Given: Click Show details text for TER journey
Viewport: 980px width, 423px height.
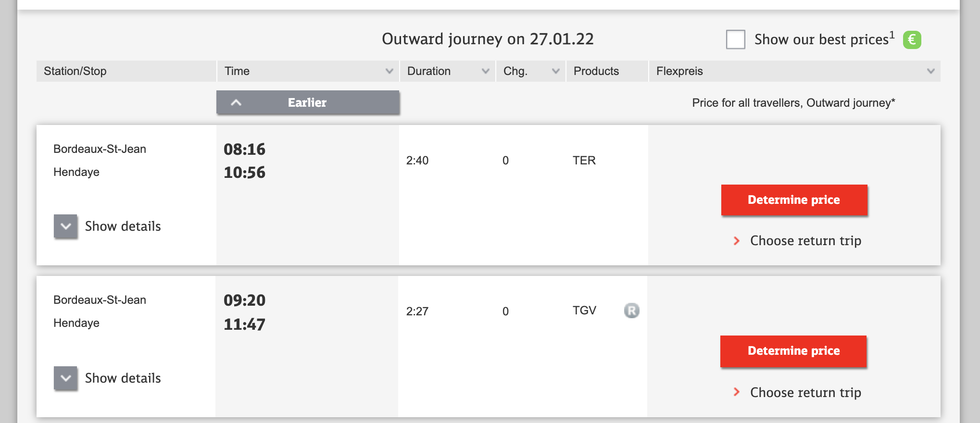Looking at the screenshot, I should click(123, 226).
